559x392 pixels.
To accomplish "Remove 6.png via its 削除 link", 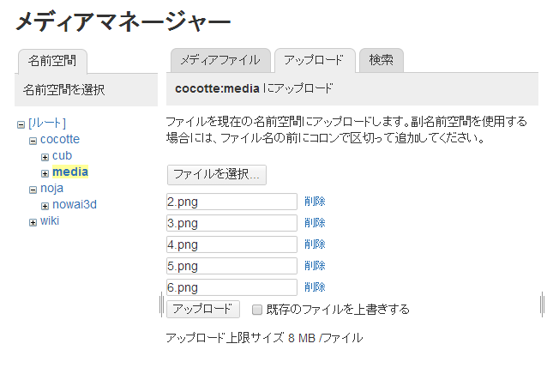I will [315, 287].
